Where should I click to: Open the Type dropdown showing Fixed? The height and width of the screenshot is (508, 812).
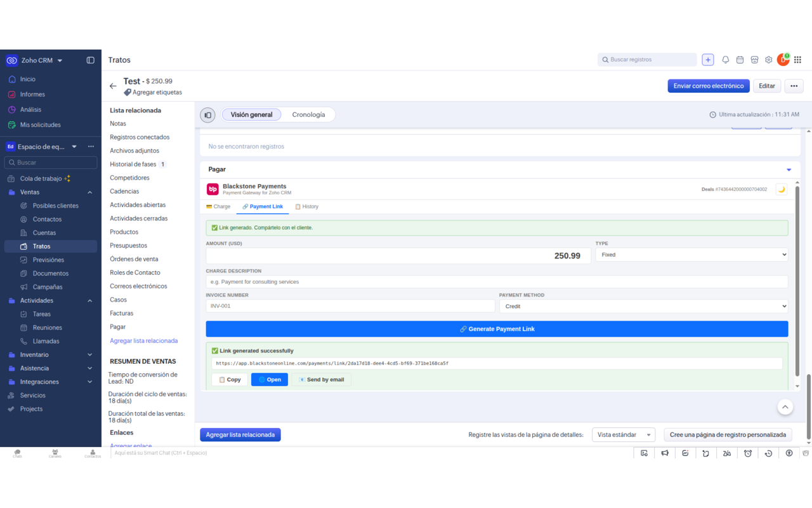pyautogui.click(x=691, y=255)
